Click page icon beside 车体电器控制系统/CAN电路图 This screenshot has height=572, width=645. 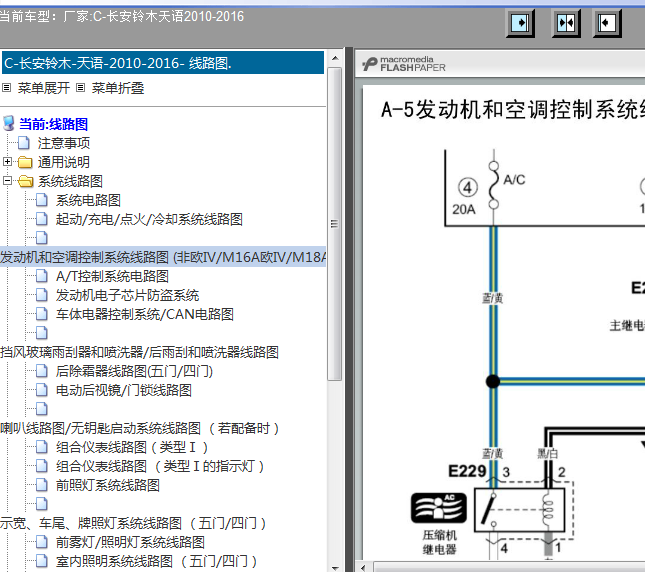tap(42, 314)
